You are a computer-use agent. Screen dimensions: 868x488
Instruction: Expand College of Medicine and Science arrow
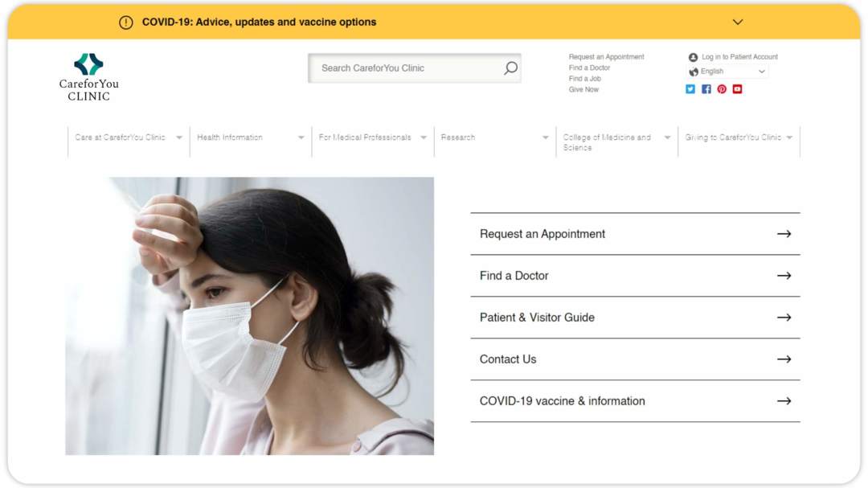(667, 137)
